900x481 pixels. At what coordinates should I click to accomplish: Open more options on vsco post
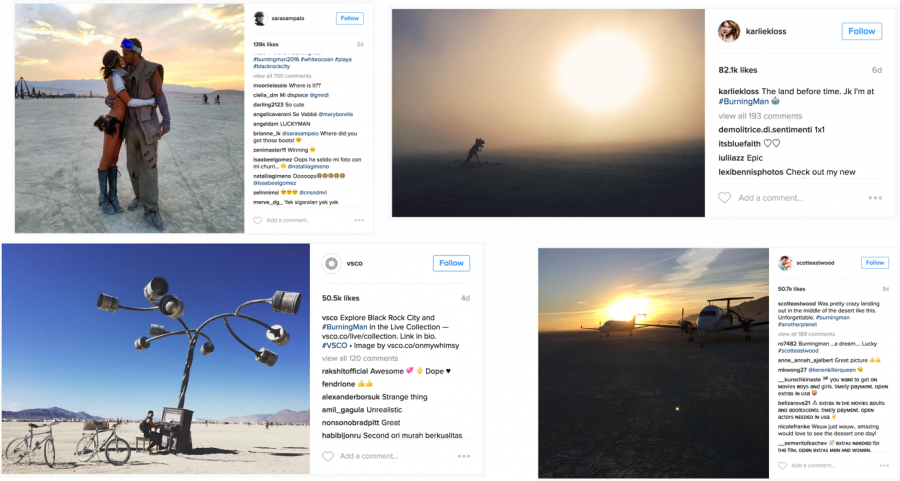point(464,456)
